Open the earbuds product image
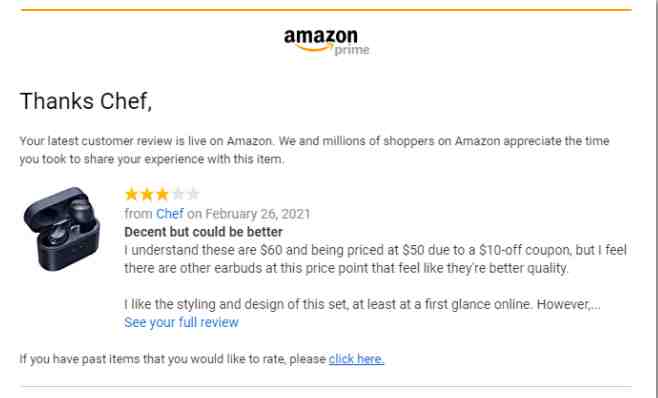This screenshot has width=658, height=398. click(x=62, y=229)
